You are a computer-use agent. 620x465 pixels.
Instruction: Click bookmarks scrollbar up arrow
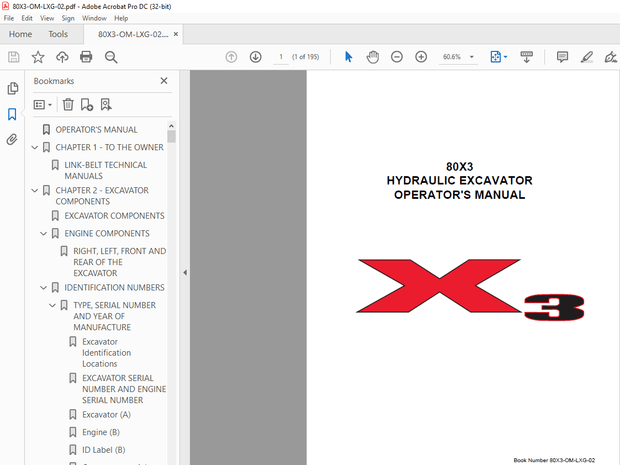171,126
